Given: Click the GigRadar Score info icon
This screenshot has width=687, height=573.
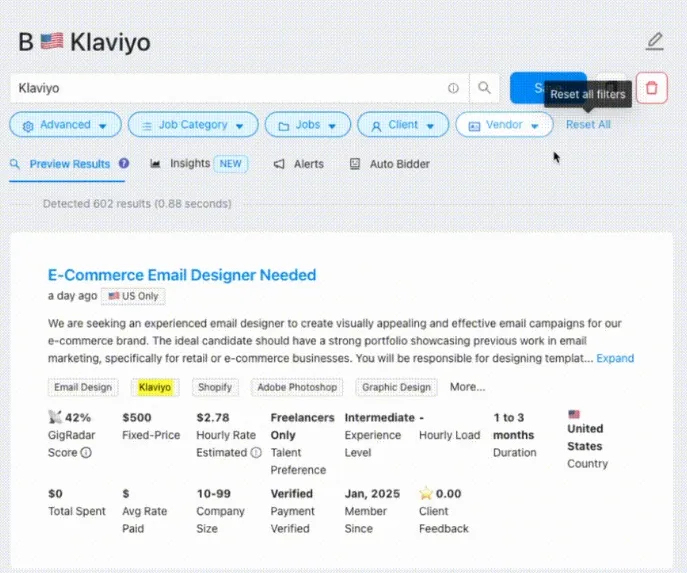Looking at the screenshot, I should click(x=86, y=453).
